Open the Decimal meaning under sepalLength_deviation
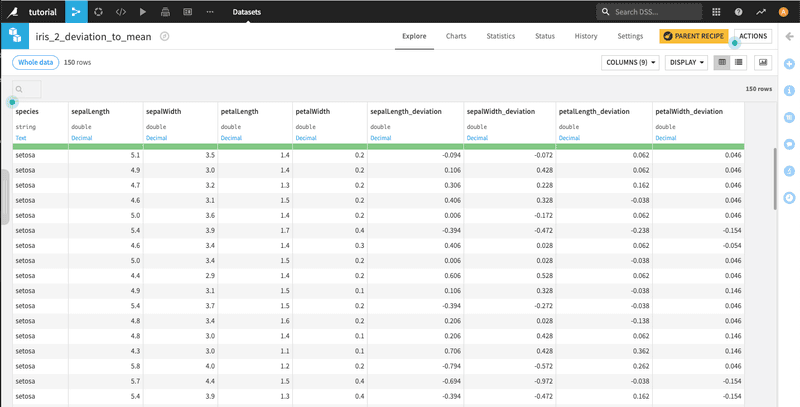Image resolution: width=800 pixels, height=407 pixels. (381, 138)
